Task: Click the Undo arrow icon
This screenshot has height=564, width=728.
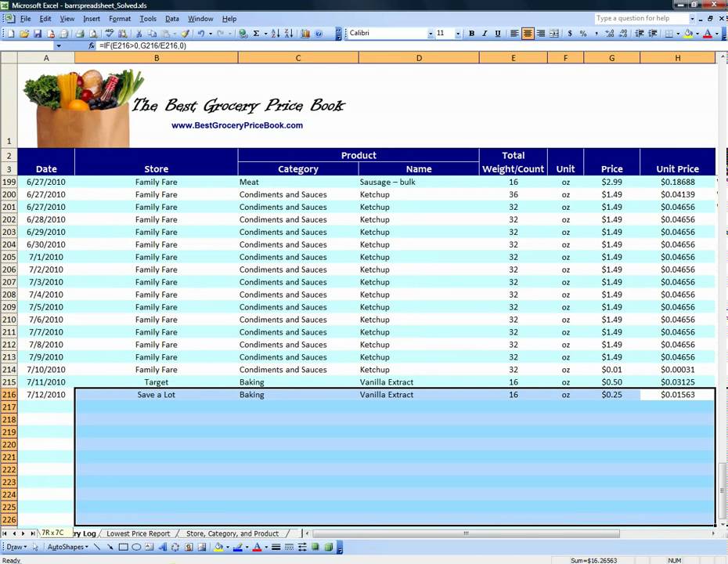Action: [201, 34]
